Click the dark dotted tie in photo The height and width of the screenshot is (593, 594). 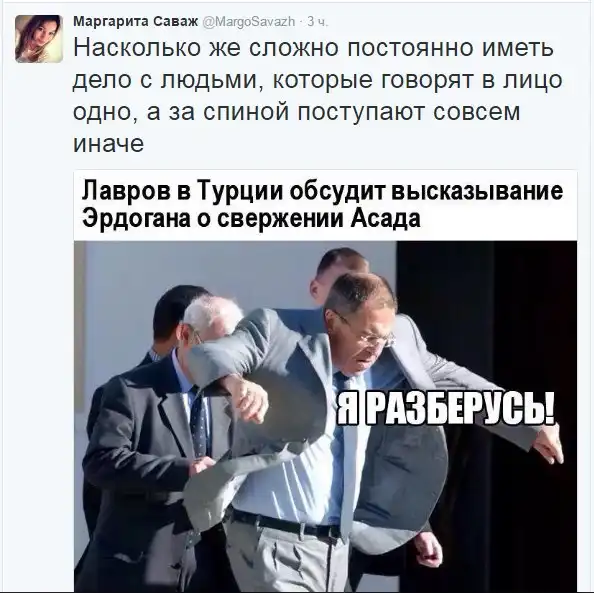[199, 421]
